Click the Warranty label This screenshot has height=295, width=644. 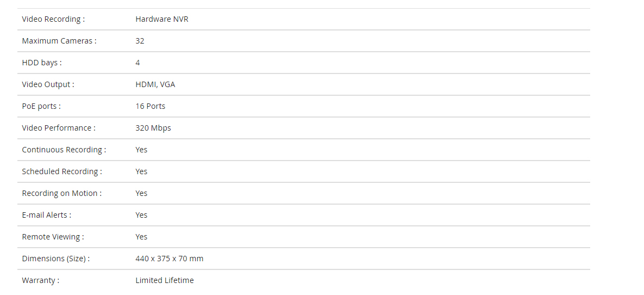[x=41, y=281]
